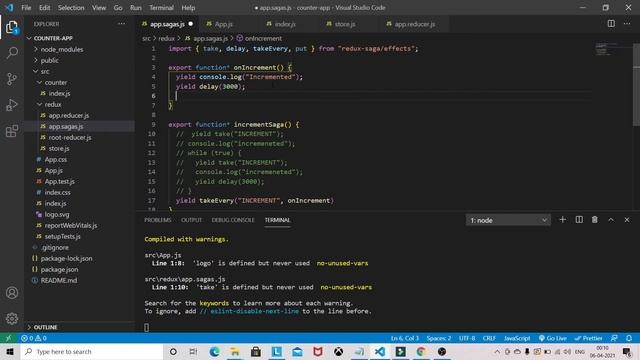Open Extensions view

[x=12, y=131]
